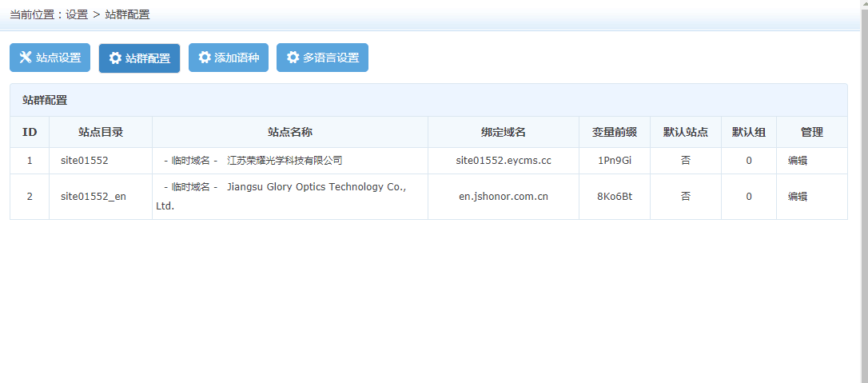The image size is (868, 383).
Task: Click the gear icon on 多语言设置 button
Action: (x=293, y=58)
